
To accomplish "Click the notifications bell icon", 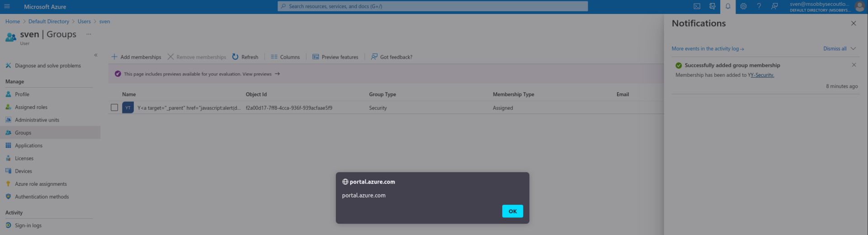I will coord(728,6).
